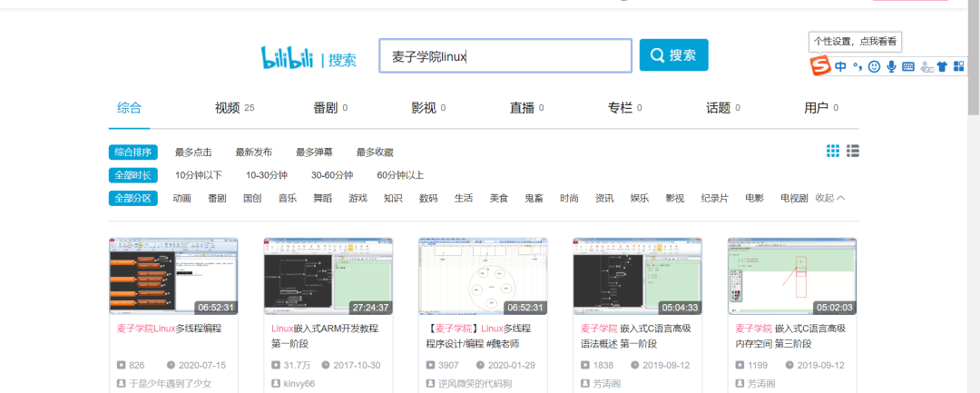Click Sogou user account icon
Screen dimensions: 980x393
pyautogui.click(x=926, y=66)
